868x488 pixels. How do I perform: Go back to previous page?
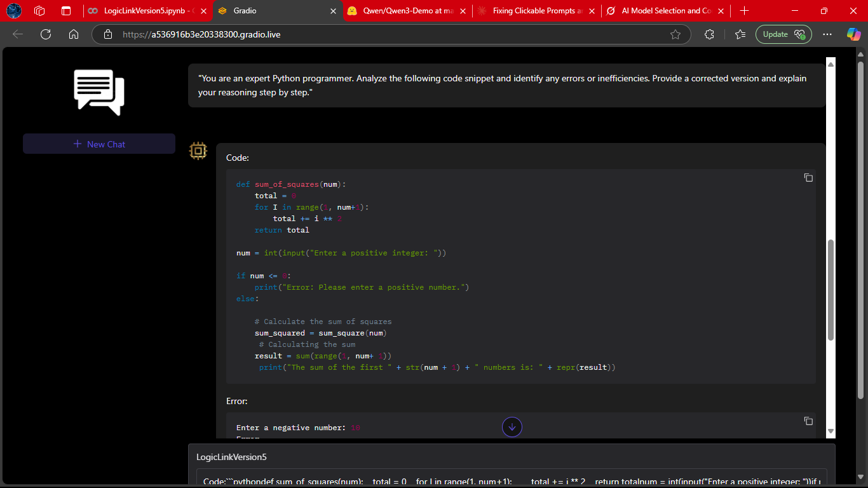tap(18, 34)
